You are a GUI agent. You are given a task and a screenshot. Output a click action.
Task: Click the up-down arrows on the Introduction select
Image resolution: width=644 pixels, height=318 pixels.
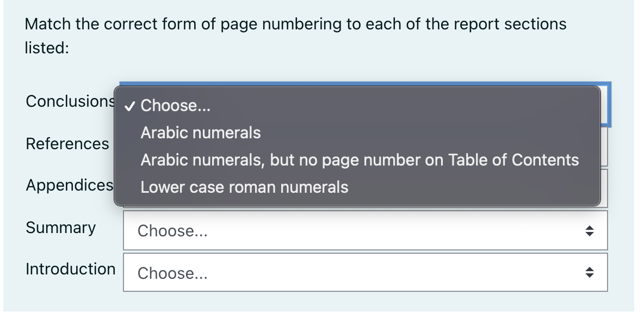[590, 272]
